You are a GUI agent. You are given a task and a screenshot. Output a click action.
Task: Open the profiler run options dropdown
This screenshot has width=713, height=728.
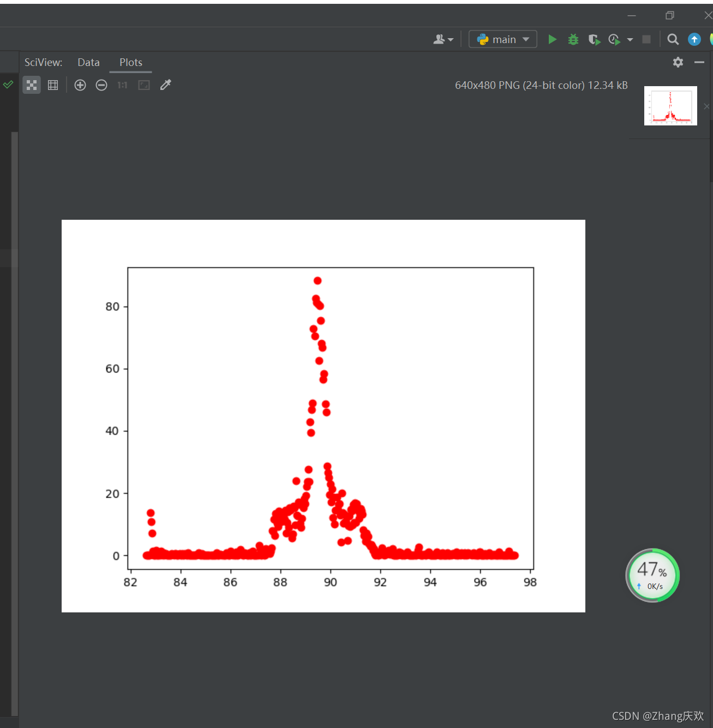[630, 39]
